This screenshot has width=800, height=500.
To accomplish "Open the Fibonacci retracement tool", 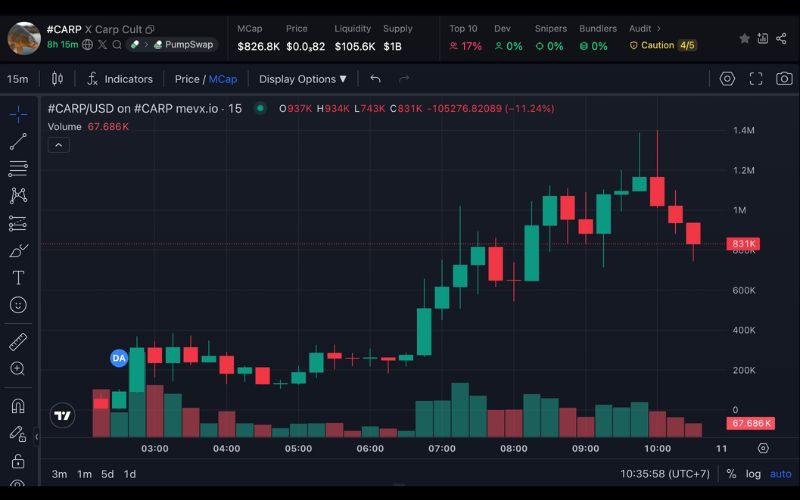I will (18, 168).
